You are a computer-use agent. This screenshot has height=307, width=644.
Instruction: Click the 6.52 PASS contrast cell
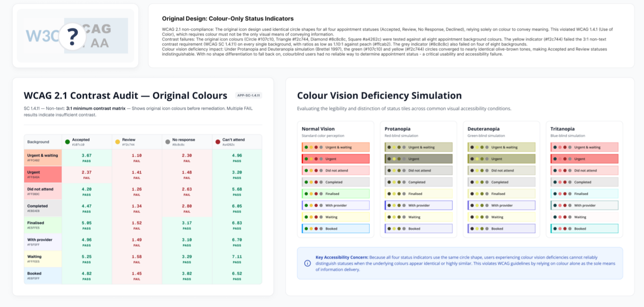[x=237, y=276]
